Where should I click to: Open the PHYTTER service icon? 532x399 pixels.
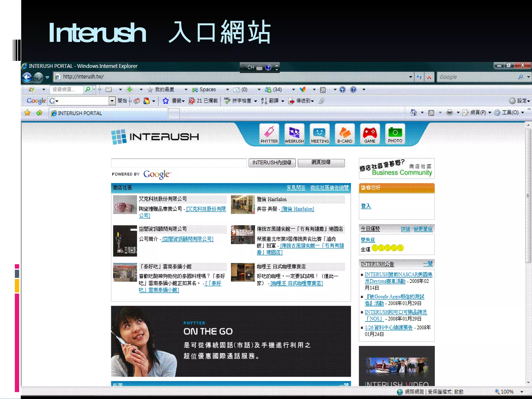click(269, 134)
